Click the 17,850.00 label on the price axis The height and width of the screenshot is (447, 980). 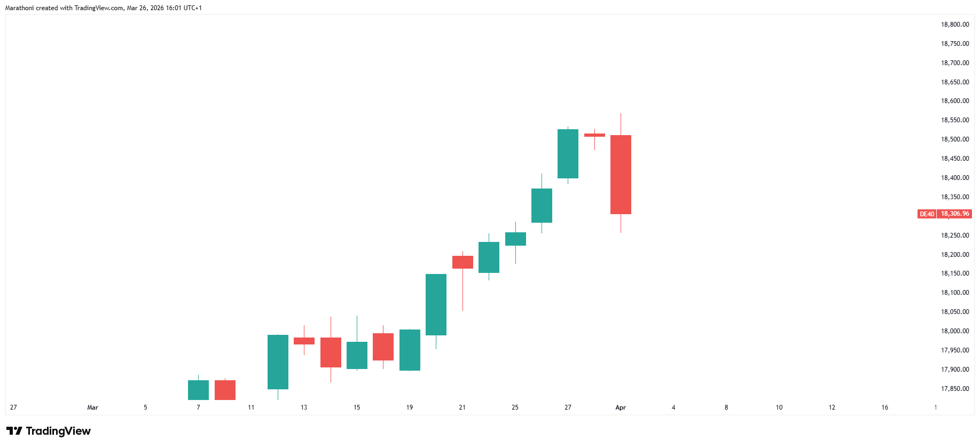[954, 389]
